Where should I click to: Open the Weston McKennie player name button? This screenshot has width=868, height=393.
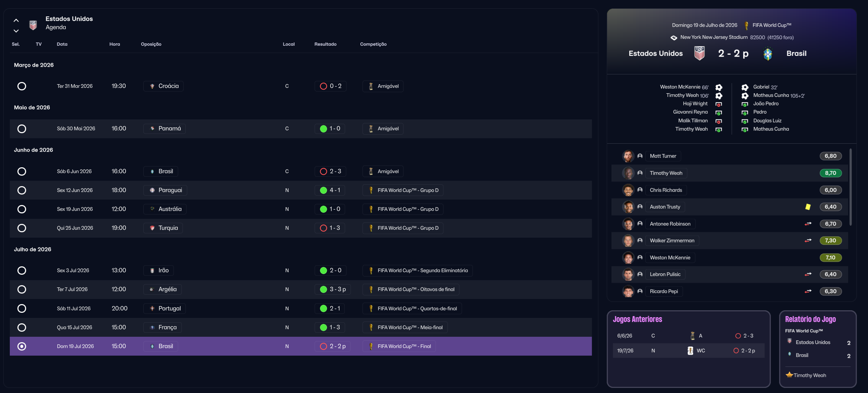point(670,258)
